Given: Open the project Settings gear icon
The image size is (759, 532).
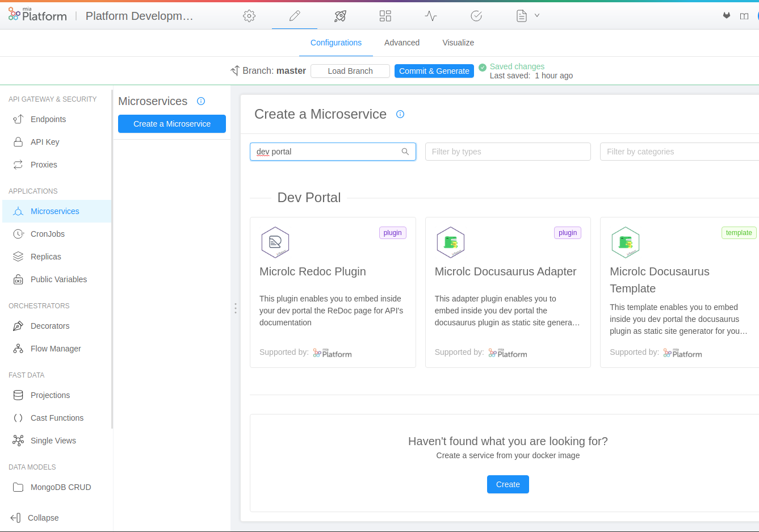Looking at the screenshot, I should click(249, 15).
